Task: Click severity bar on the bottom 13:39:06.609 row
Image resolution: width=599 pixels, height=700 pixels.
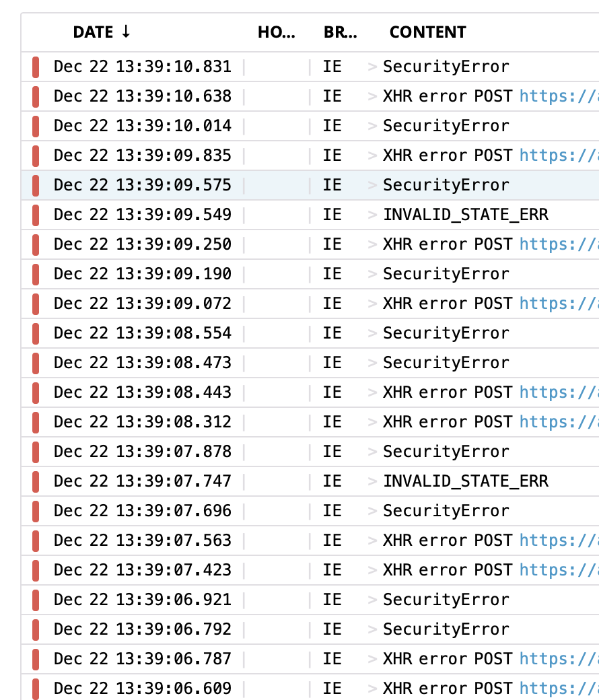Action: [x=35, y=688]
